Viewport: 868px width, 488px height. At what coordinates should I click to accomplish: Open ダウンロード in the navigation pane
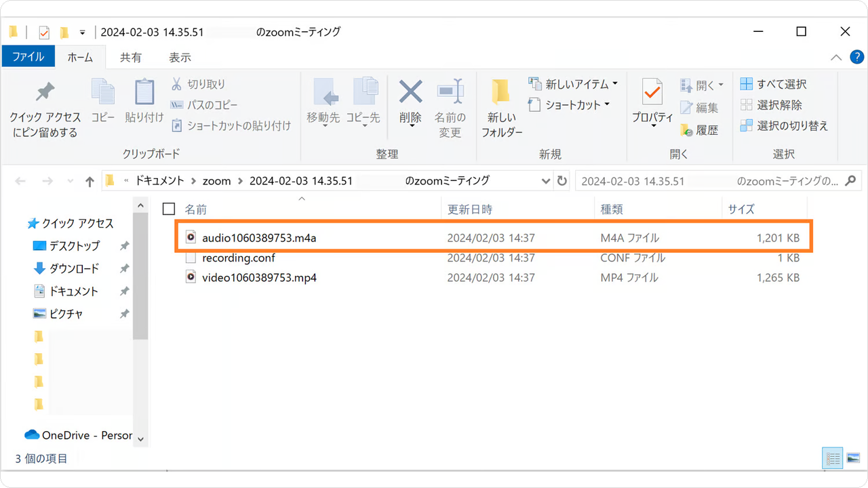74,268
